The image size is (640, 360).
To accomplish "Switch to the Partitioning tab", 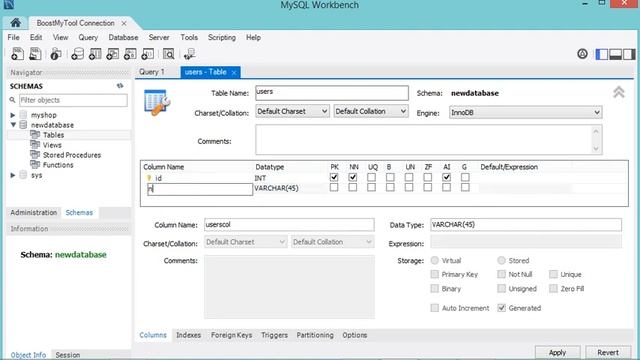I will tap(315, 335).
